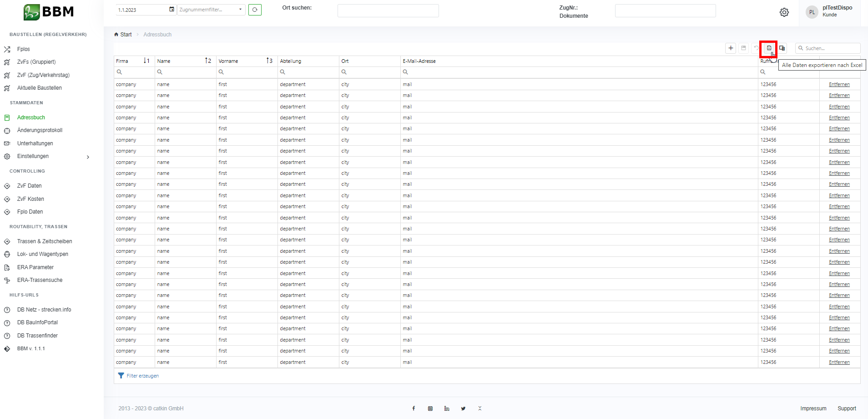The width and height of the screenshot is (868, 419).
Task: Open Änderungsprotokoll in the sidebar
Action: point(40,130)
